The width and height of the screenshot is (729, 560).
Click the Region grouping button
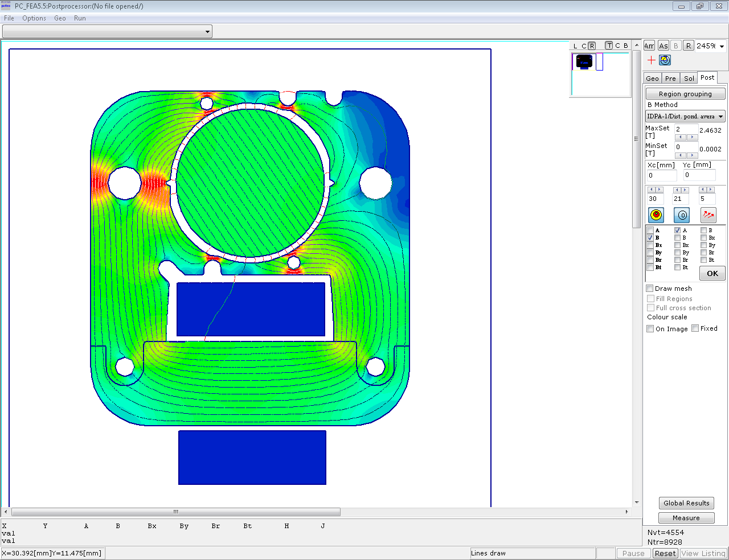coord(685,94)
